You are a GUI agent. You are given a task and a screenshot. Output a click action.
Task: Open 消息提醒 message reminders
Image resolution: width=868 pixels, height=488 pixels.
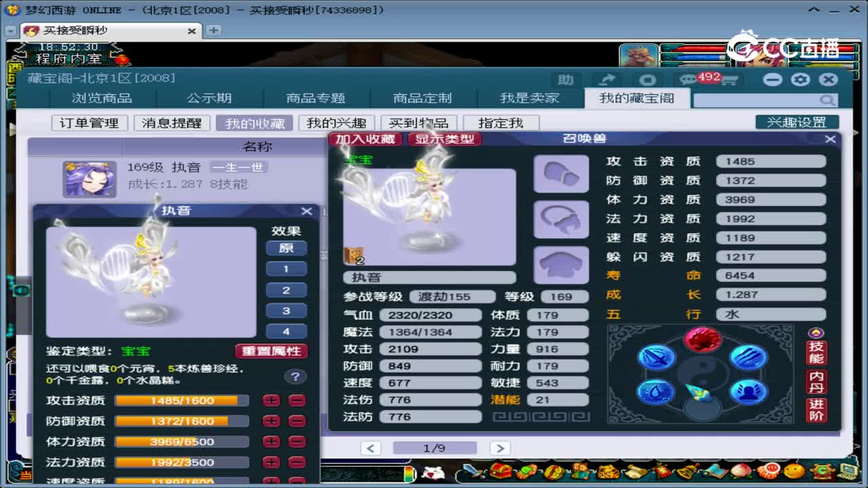172,123
